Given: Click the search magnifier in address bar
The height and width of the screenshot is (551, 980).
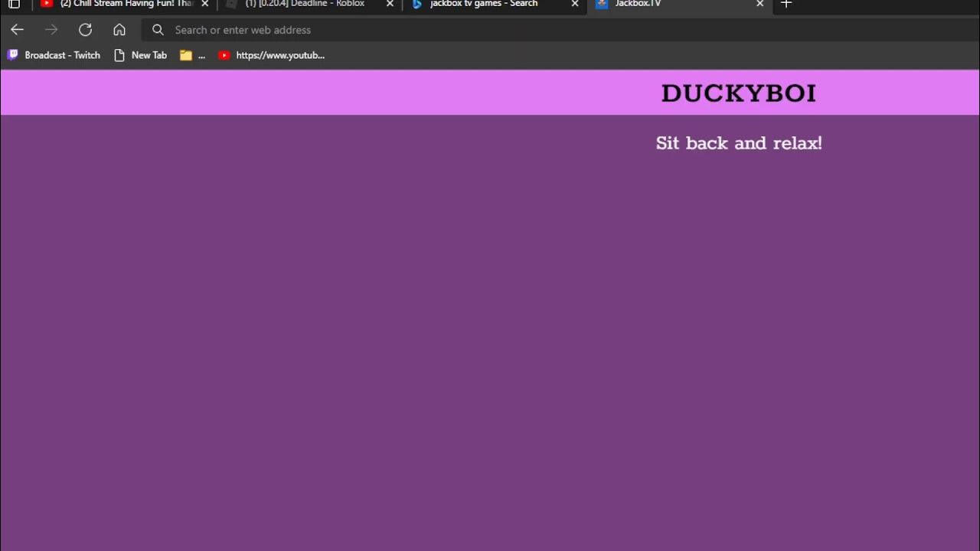Looking at the screenshot, I should 158,30.
